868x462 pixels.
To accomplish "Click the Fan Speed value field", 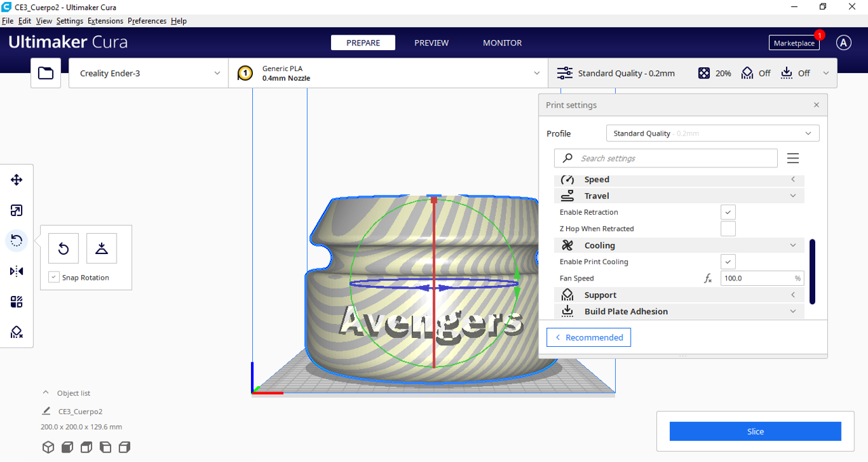I will pyautogui.click(x=762, y=278).
